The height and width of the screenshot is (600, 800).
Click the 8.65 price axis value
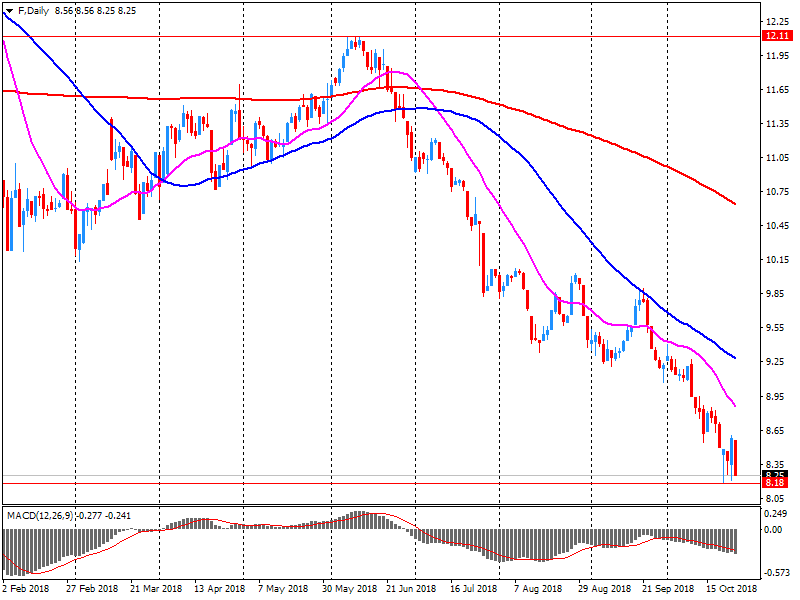pos(778,431)
